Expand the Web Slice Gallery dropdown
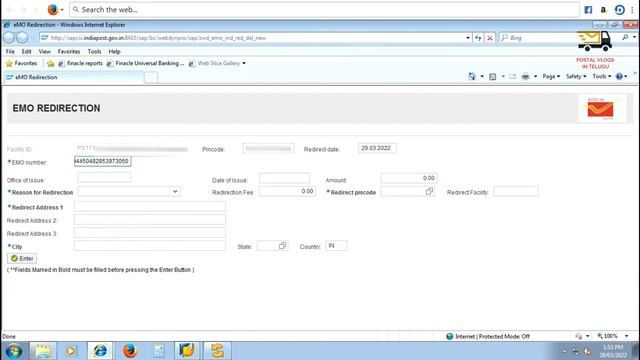640x360 pixels. (244, 63)
